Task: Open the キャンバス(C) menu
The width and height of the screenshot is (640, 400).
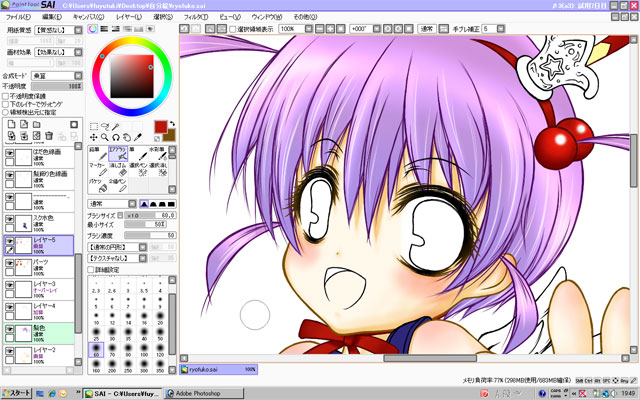Action: [x=88, y=17]
